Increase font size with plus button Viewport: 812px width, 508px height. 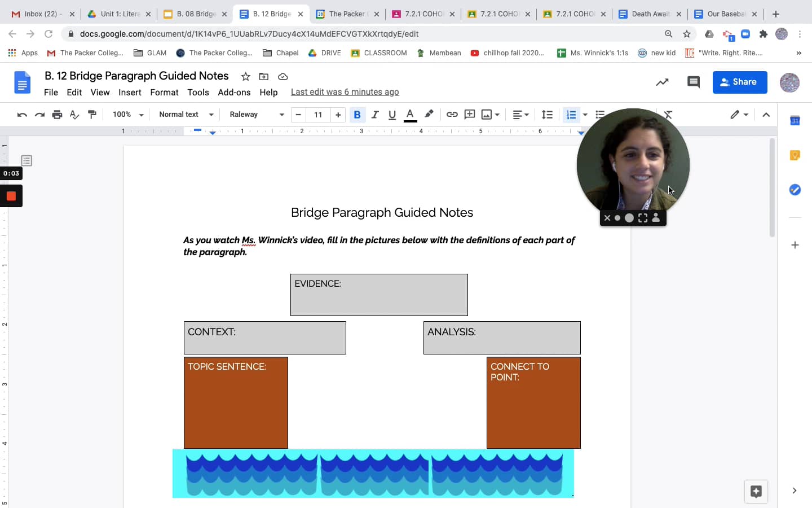click(338, 115)
